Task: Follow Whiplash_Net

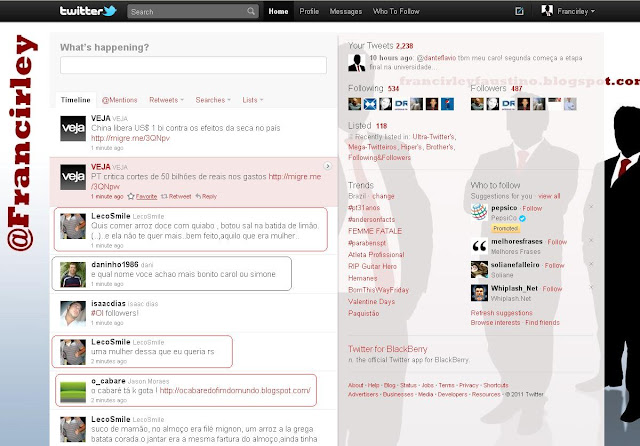Action: [552, 289]
